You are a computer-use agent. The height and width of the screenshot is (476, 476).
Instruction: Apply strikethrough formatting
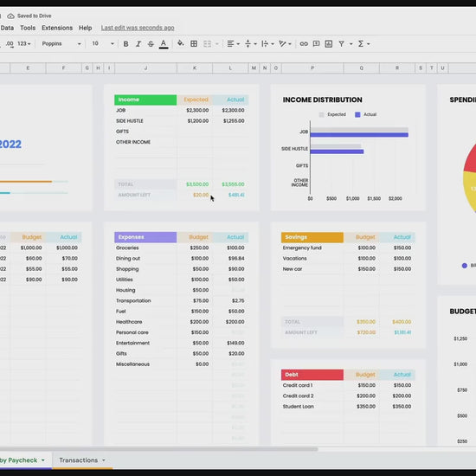click(x=151, y=44)
